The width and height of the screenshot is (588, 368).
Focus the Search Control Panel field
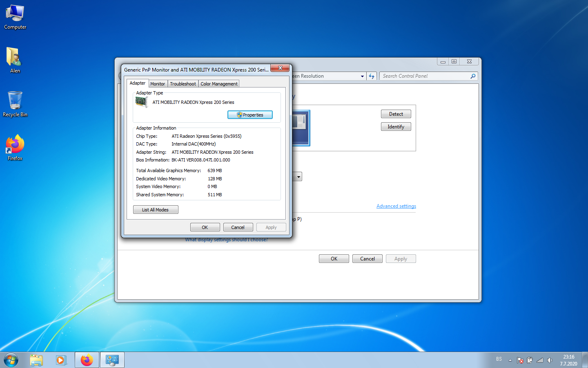coord(429,76)
